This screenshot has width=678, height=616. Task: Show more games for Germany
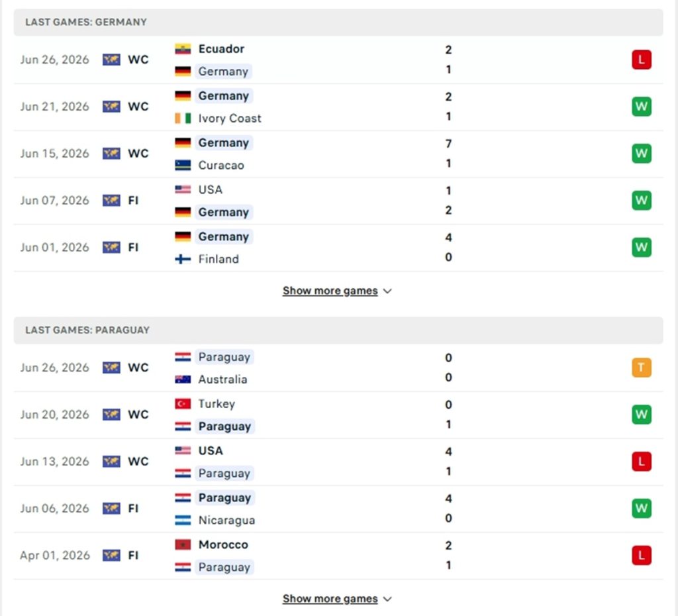tap(330, 291)
